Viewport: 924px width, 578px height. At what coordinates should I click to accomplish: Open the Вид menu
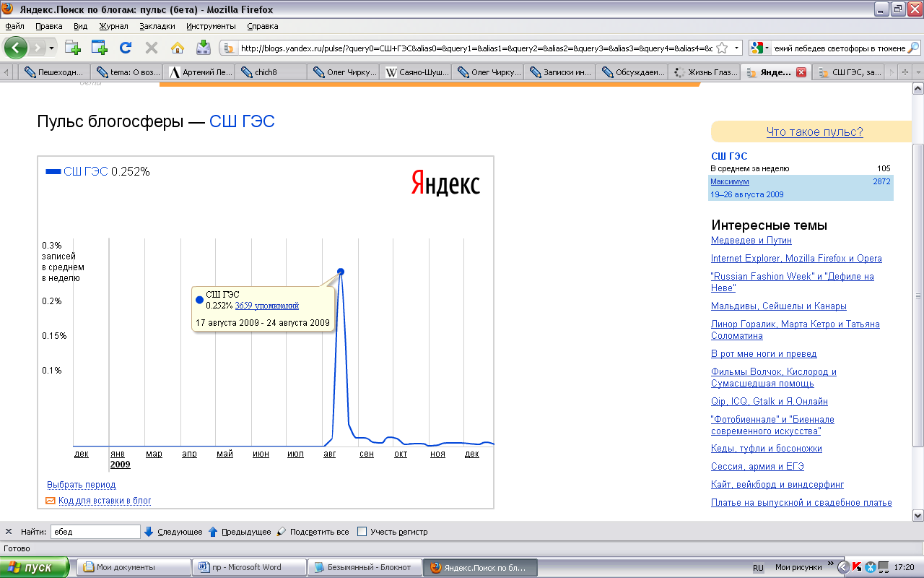[x=80, y=26]
